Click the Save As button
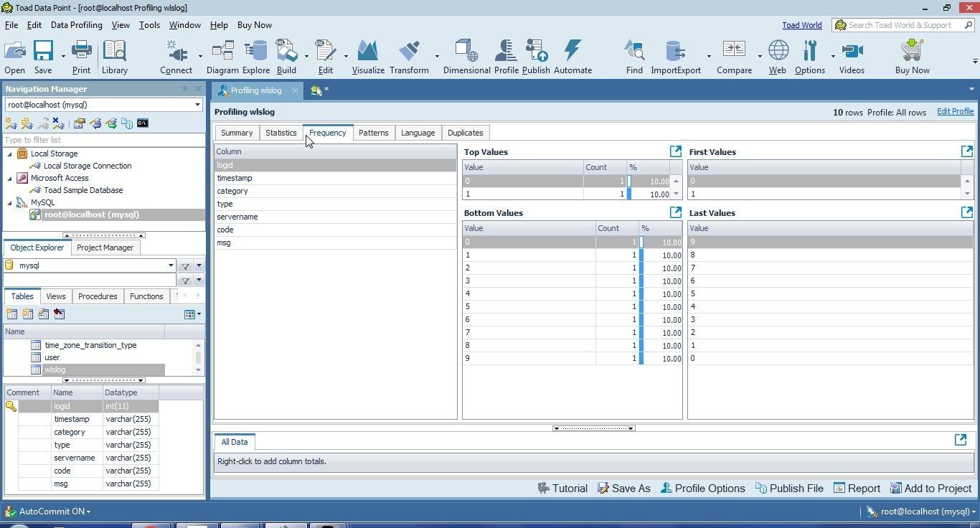Image resolution: width=980 pixels, height=528 pixels. tap(624, 489)
